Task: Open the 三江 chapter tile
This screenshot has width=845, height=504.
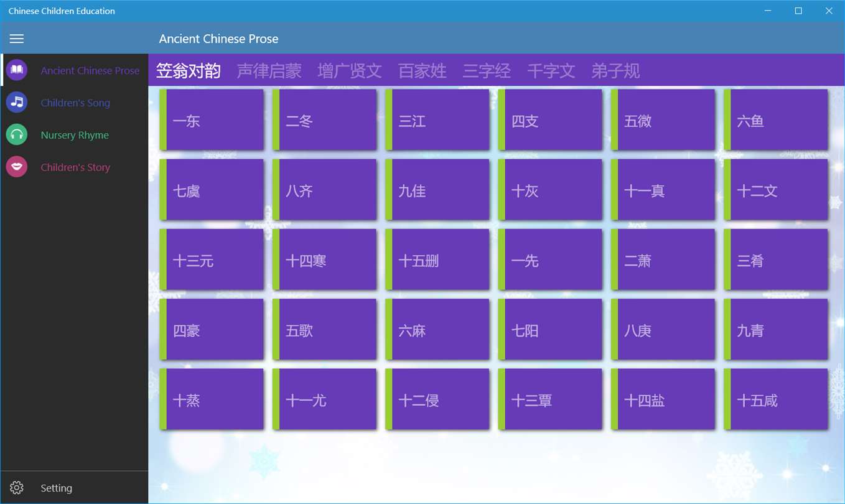Action: click(437, 119)
